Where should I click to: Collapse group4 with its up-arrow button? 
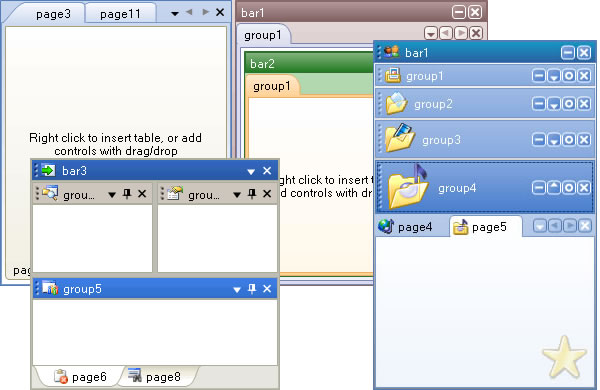pos(554,188)
